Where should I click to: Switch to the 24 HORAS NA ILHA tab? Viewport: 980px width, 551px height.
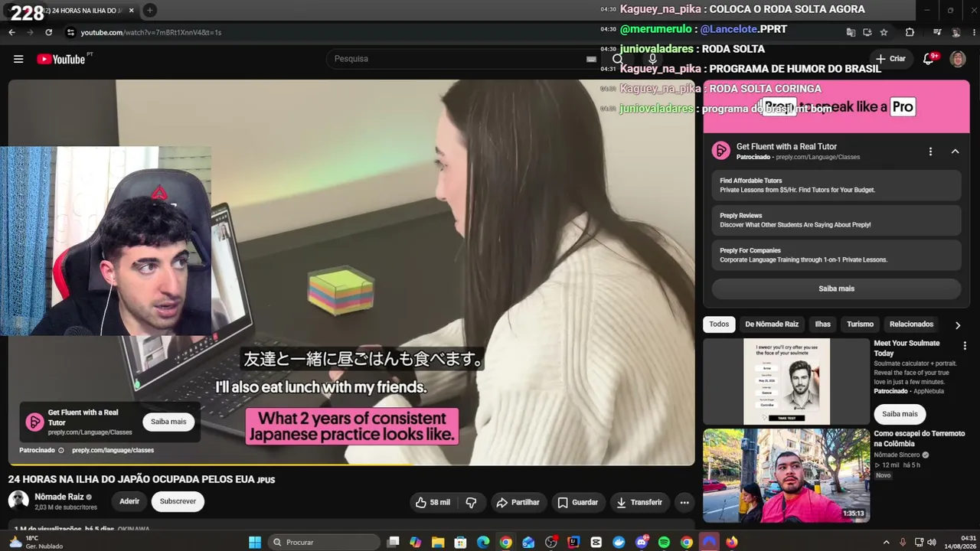pyautogui.click(x=83, y=11)
